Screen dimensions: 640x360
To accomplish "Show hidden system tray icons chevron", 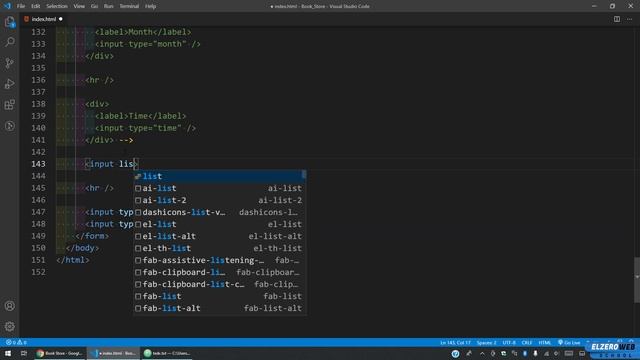I will [482, 353].
